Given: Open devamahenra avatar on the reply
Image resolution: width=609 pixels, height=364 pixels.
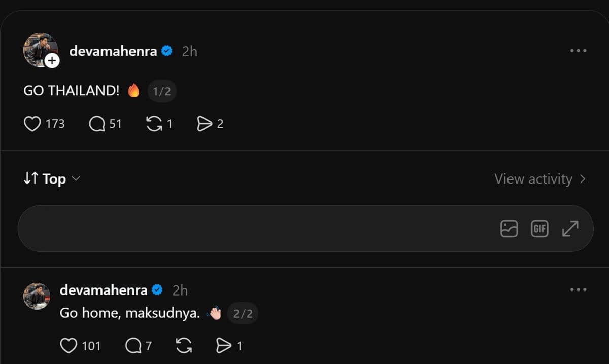Looking at the screenshot, I should 37,296.
